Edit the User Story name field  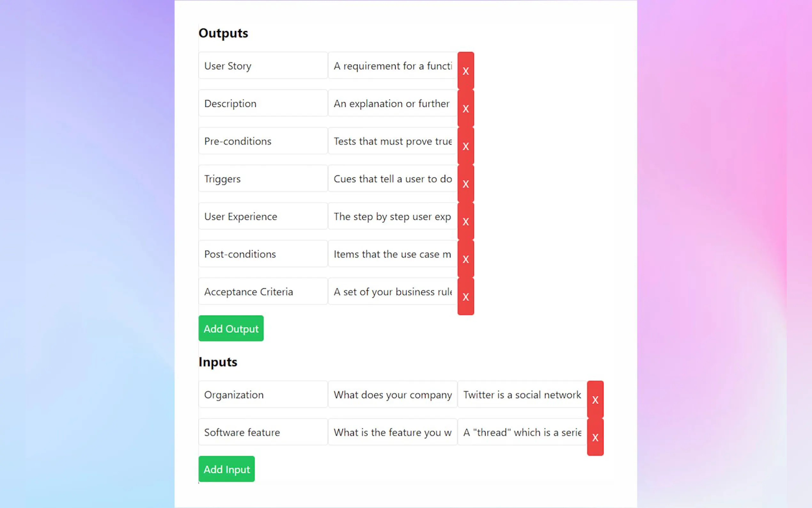click(263, 66)
